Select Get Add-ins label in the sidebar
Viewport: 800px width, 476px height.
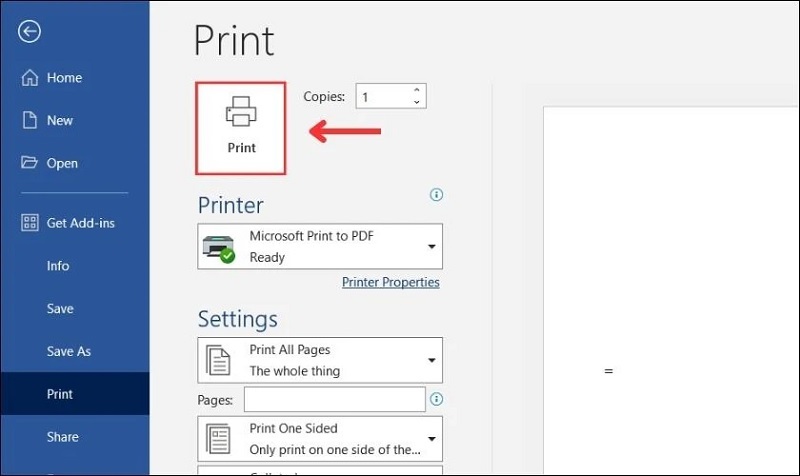[x=81, y=223]
